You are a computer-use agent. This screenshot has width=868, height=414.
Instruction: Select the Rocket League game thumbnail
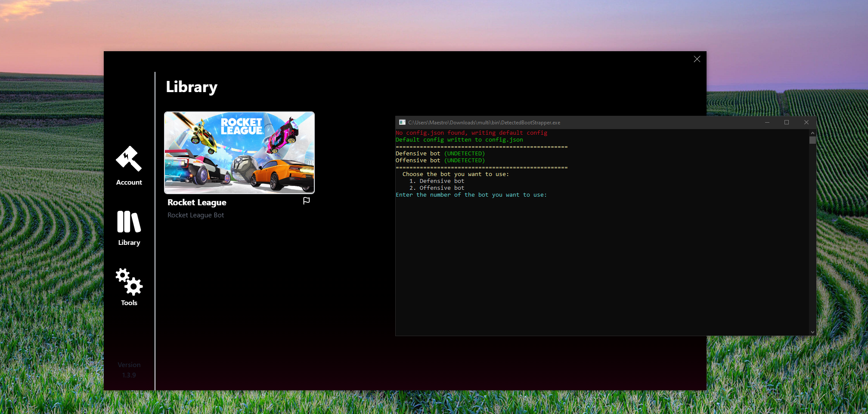point(239,153)
